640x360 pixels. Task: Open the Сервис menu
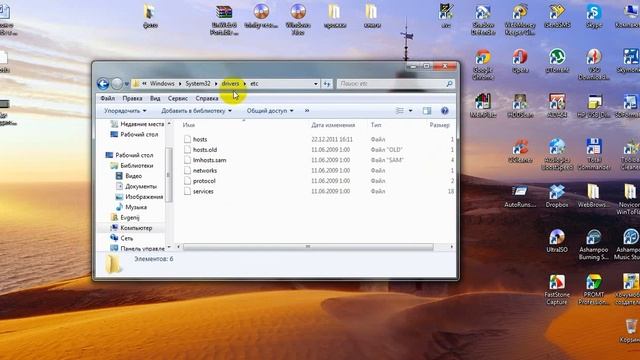pyautogui.click(x=178, y=98)
